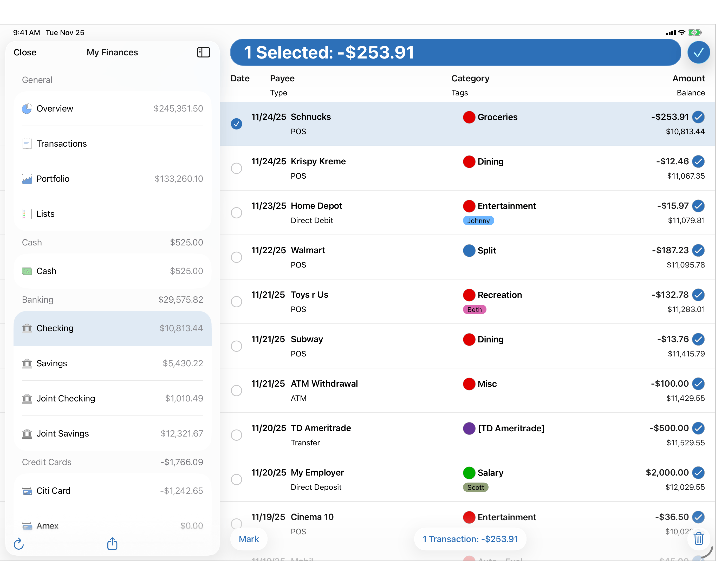Image resolution: width=728 pixels, height=585 pixels.
Task: Select the Walmart transaction circle
Action: (x=236, y=257)
